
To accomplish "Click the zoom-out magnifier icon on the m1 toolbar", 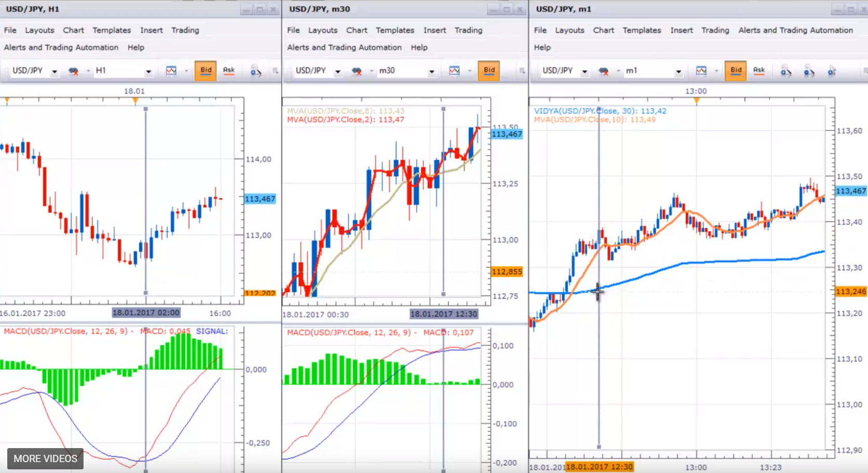I will (x=808, y=71).
